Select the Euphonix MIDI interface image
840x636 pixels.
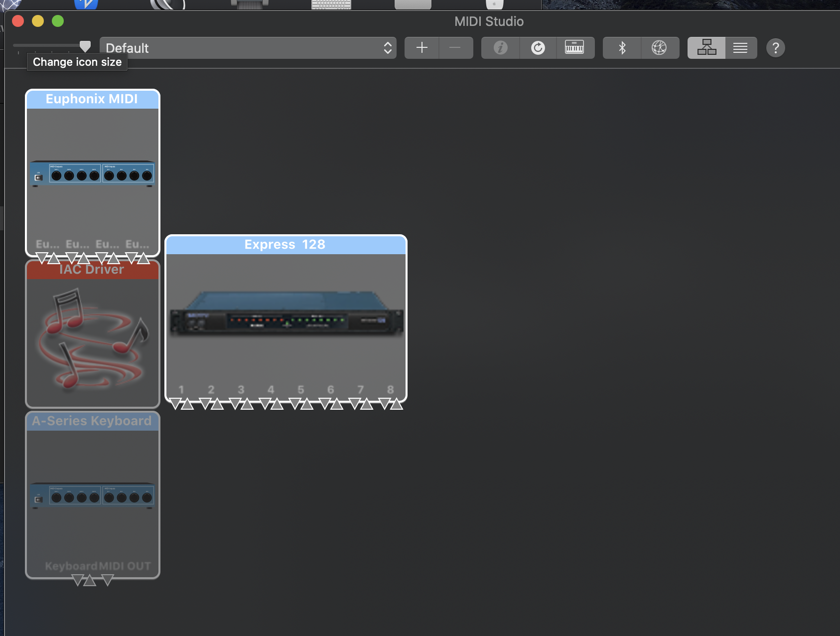pos(92,173)
